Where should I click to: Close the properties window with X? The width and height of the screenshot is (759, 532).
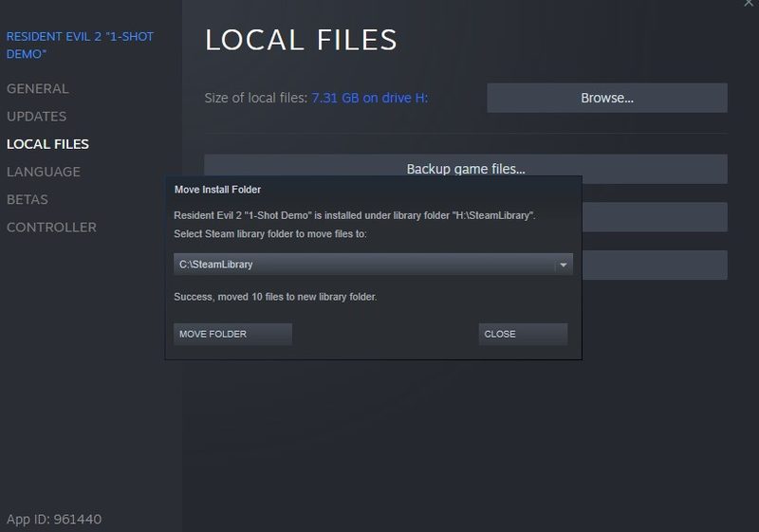[749, 4]
